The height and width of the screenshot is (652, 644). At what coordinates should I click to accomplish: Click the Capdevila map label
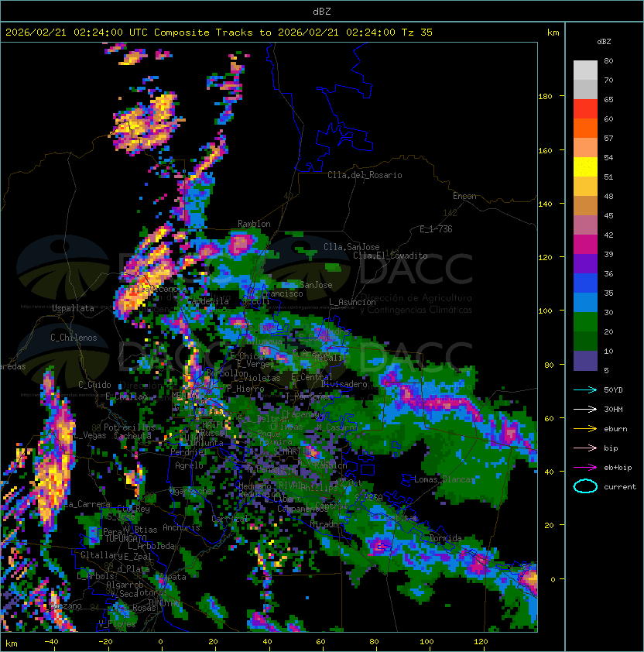[x=208, y=301]
